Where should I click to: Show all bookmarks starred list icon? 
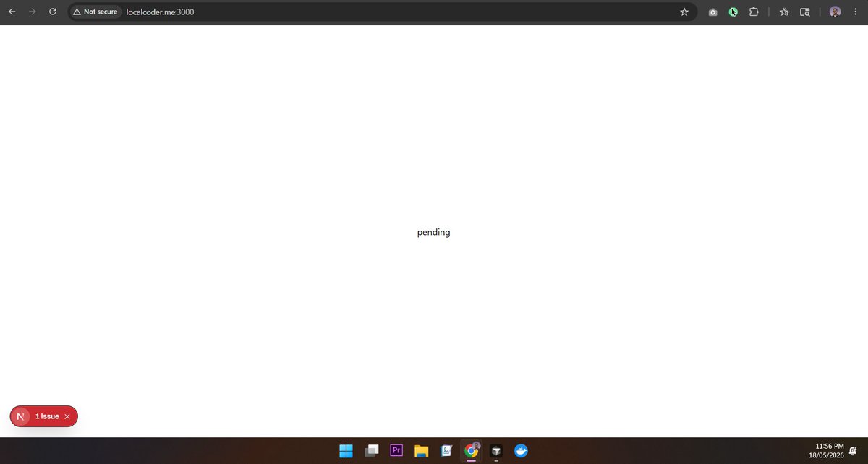click(784, 12)
